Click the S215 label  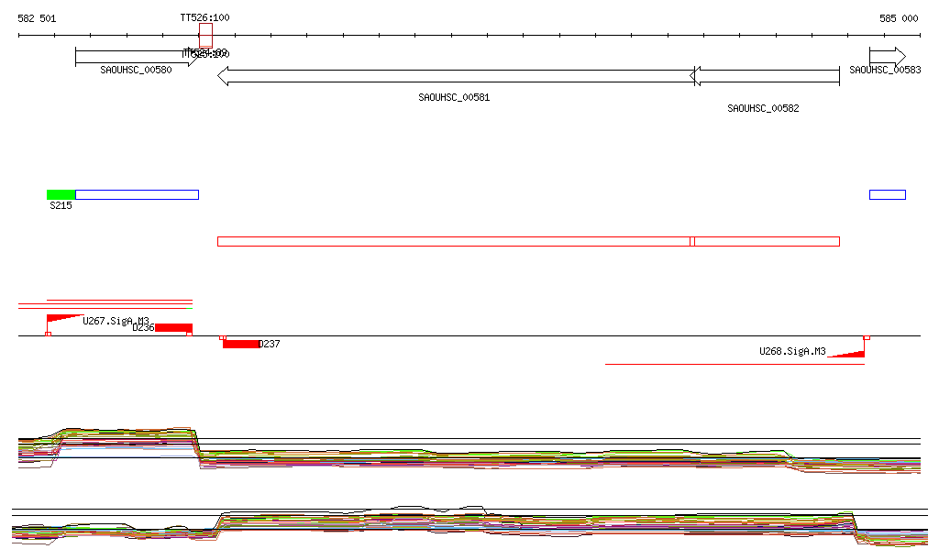coord(61,206)
